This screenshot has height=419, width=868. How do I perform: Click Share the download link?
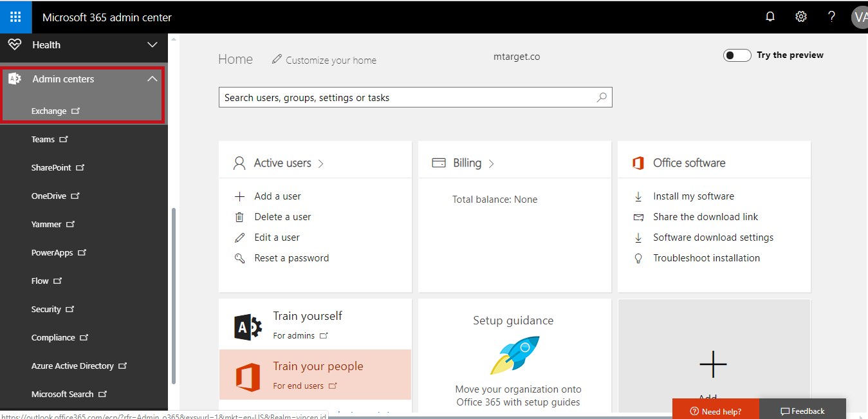[x=706, y=217]
